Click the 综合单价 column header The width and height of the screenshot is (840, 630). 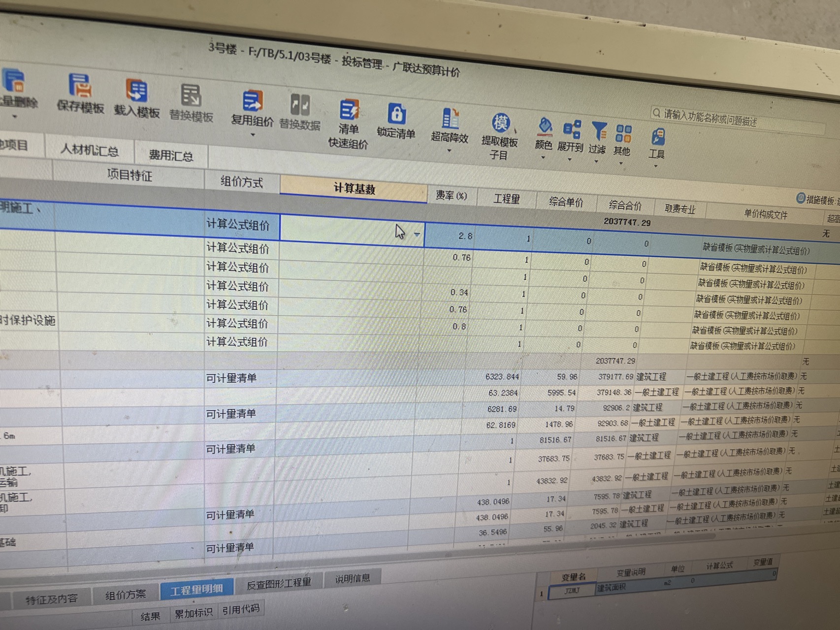coord(566,202)
